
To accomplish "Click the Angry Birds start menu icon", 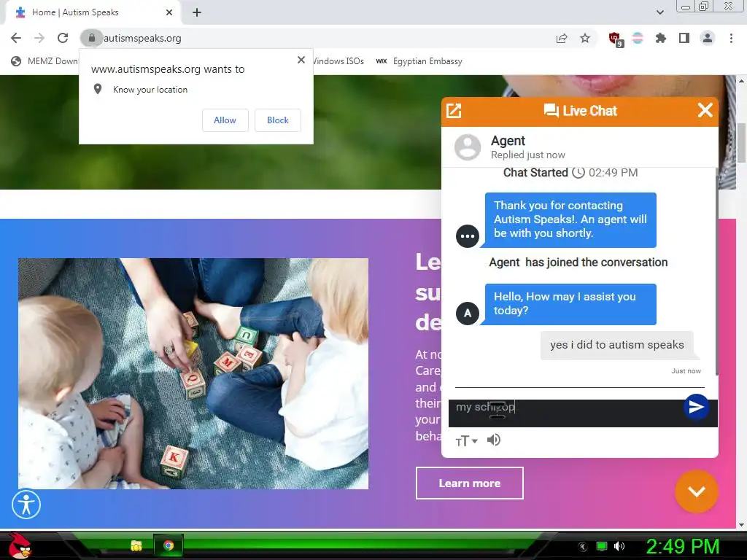I will 19,545.
